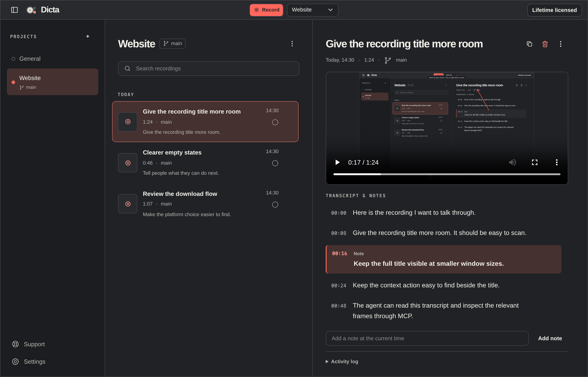The width and height of the screenshot is (588, 377).
Task: Select the 00:16 note entry
Action: pyautogui.click(x=444, y=259)
